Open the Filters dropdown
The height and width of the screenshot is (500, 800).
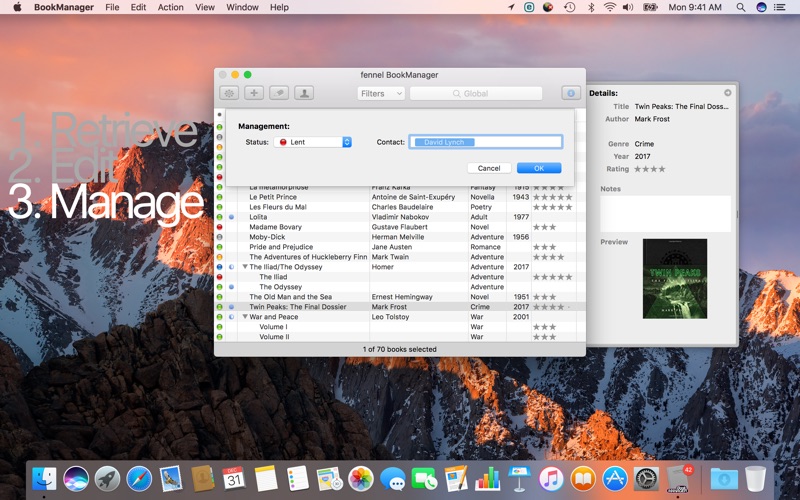[381, 93]
